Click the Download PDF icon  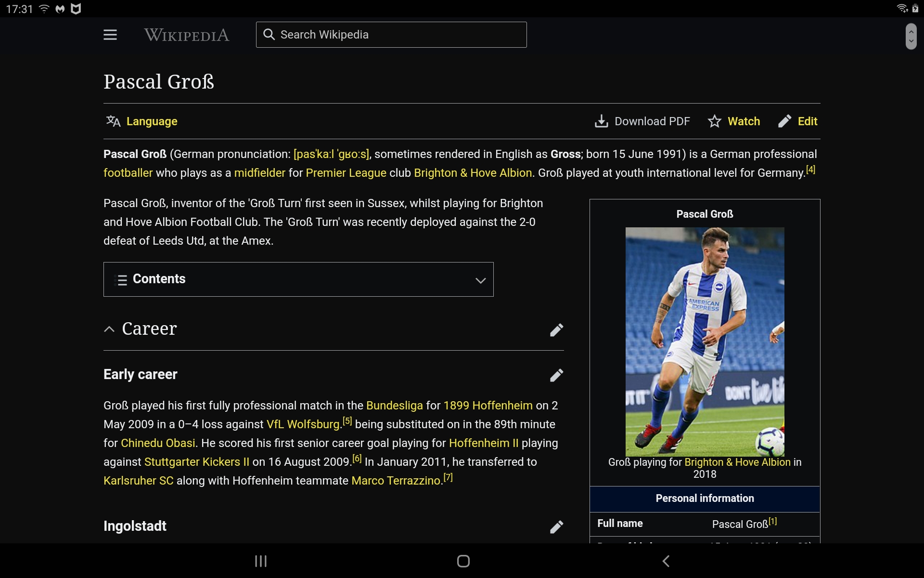coord(601,121)
